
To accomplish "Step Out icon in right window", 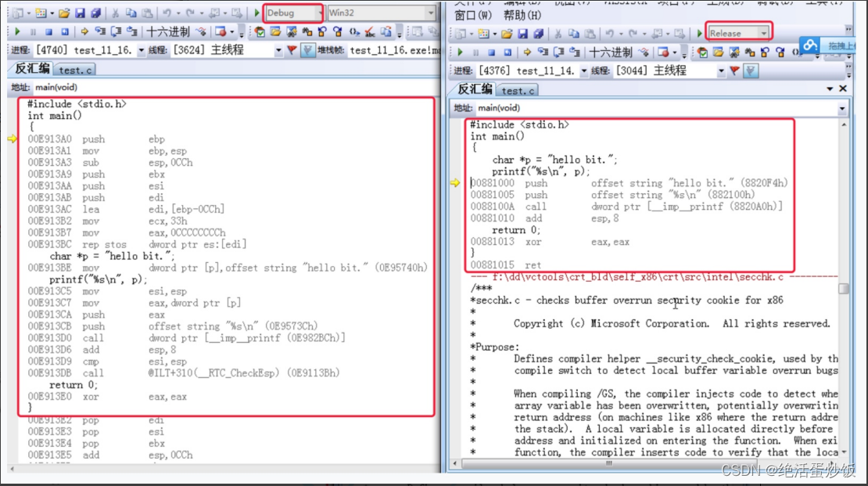I will (x=575, y=52).
